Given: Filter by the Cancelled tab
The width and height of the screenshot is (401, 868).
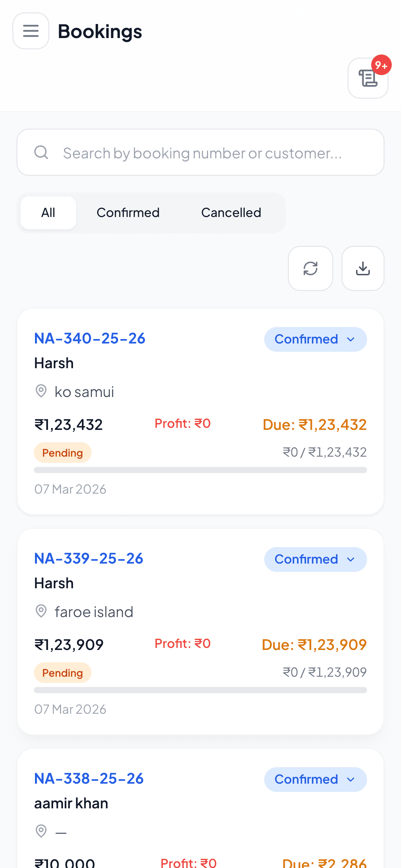Looking at the screenshot, I should [x=231, y=213].
